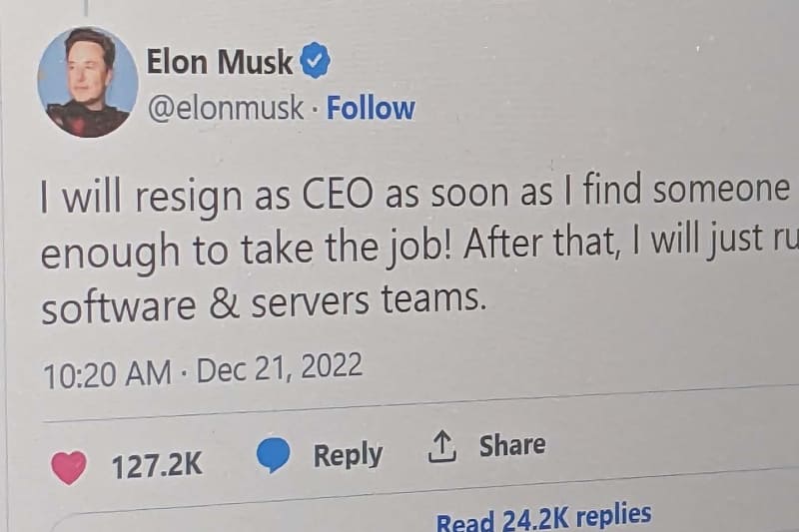
Task: Open "Read 24.2K replies"
Action: (x=543, y=518)
